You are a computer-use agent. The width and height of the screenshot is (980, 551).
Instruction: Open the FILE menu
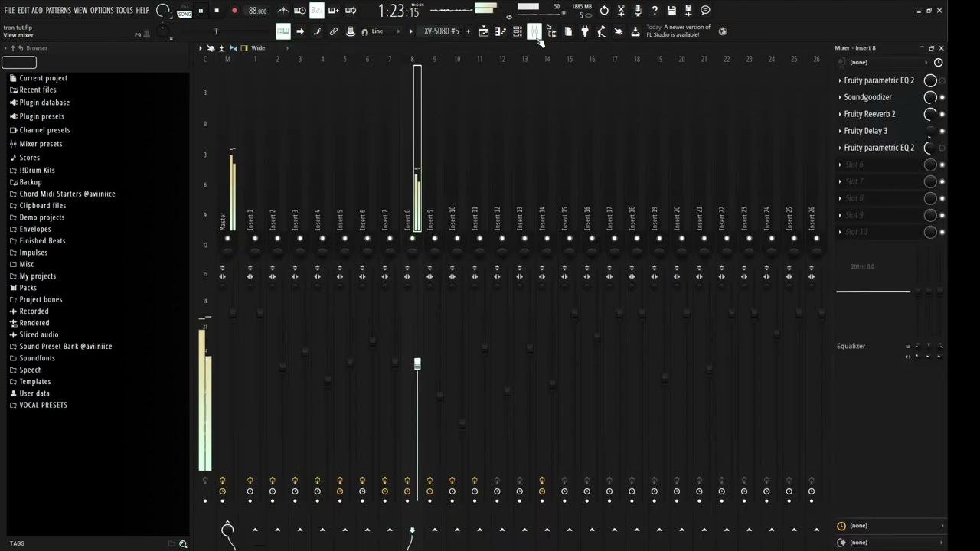click(x=9, y=11)
